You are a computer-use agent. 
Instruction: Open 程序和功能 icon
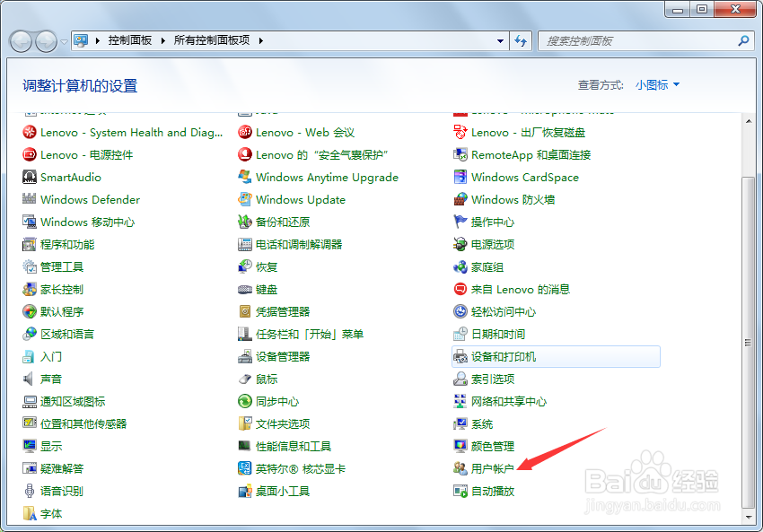point(30,244)
